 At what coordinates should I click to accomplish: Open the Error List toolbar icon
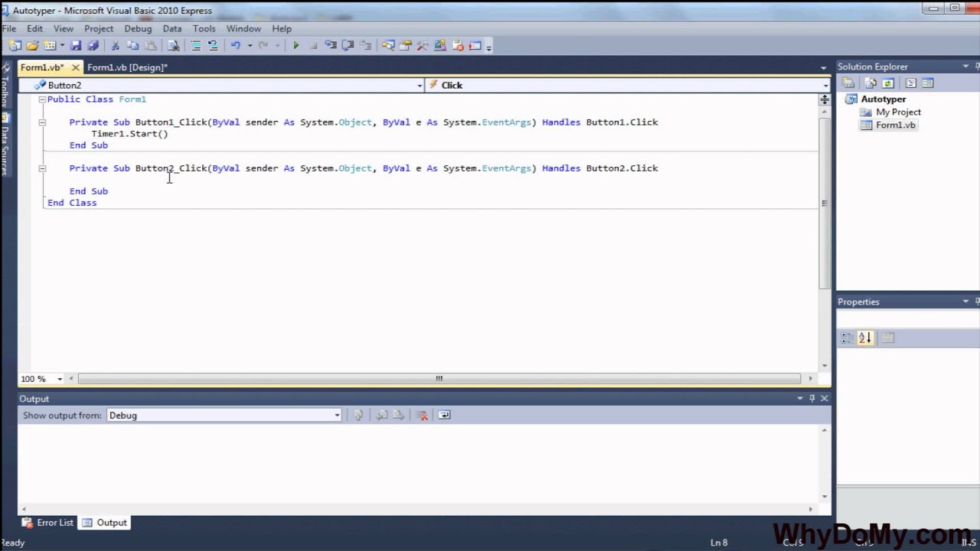click(458, 46)
